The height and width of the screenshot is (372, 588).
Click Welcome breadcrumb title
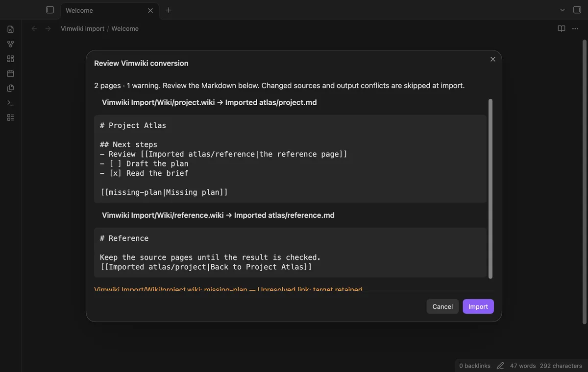(x=125, y=29)
